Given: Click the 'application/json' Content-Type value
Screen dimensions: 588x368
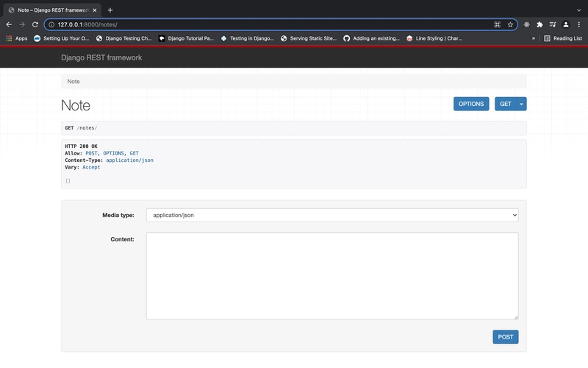Looking at the screenshot, I should point(130,160).
